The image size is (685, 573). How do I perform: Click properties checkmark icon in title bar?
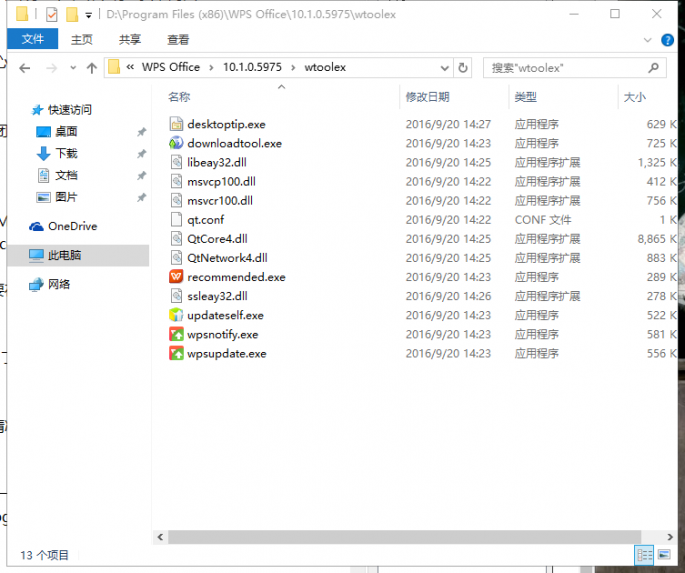[52, 14]
